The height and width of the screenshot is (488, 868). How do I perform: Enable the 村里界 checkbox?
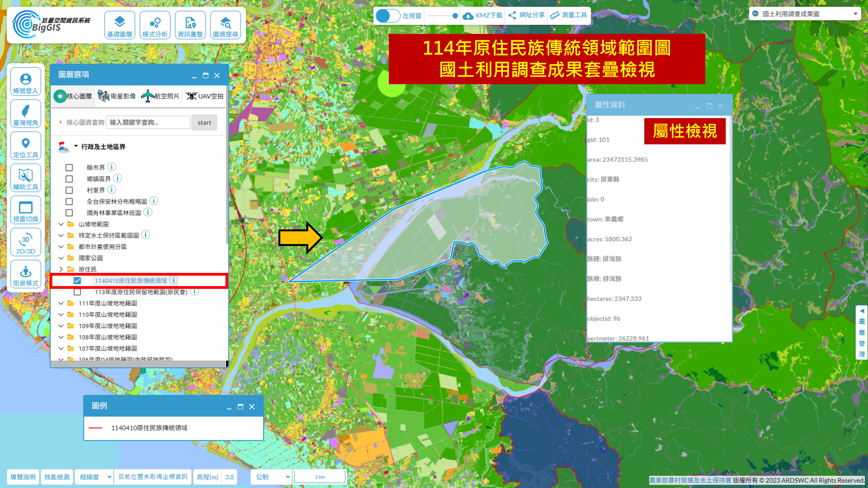tap(69, 190)
